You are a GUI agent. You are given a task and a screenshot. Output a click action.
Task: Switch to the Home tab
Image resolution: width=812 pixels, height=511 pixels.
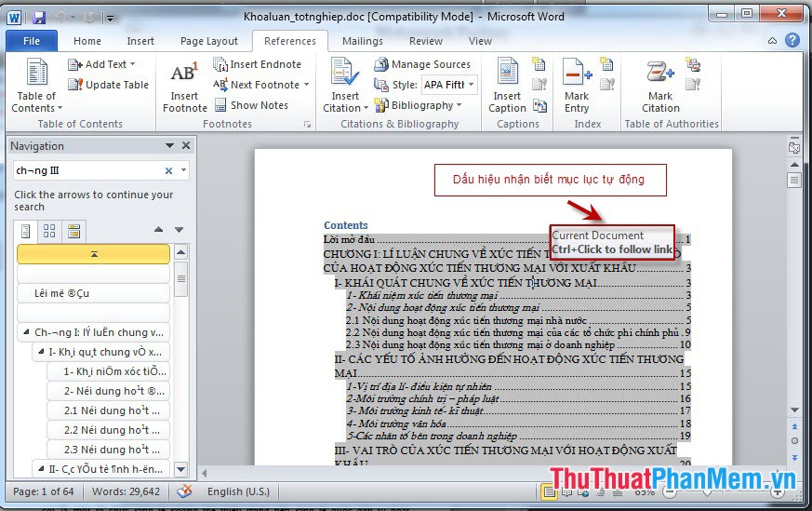pos(87,41)
